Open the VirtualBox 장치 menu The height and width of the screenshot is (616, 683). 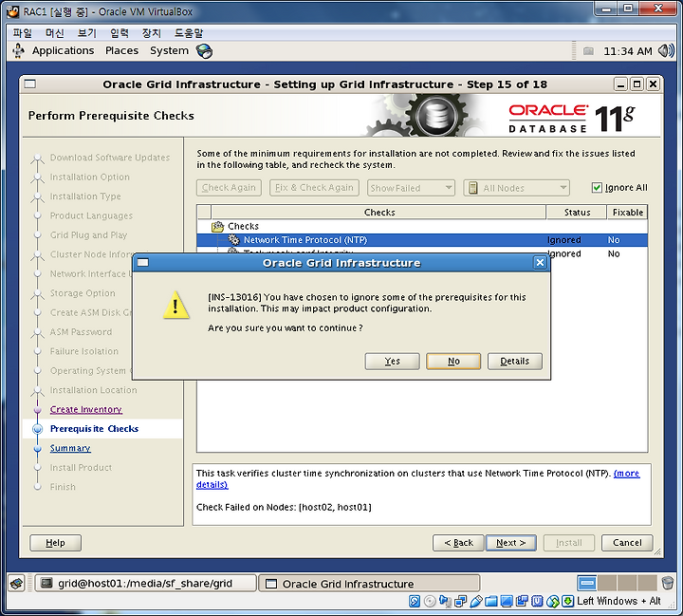(151, 32)
